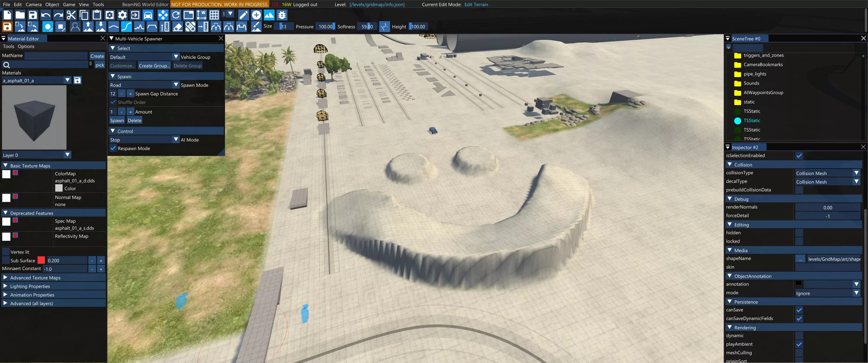Select the circle brush shape tool
The width and height of the screenshot is (868, 363).
48,27
